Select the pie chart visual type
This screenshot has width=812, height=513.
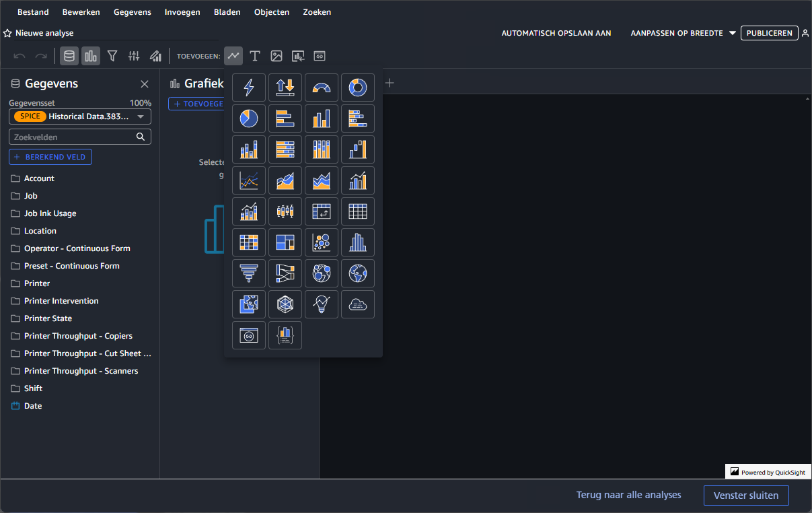pyautogui.click(x=249, y=118)
